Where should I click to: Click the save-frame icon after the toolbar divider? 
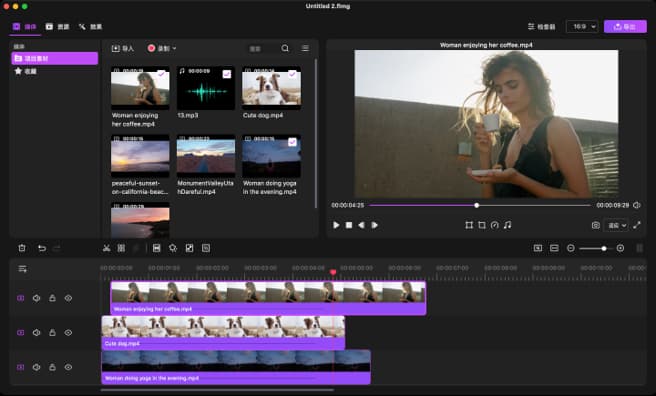(157, 248)
